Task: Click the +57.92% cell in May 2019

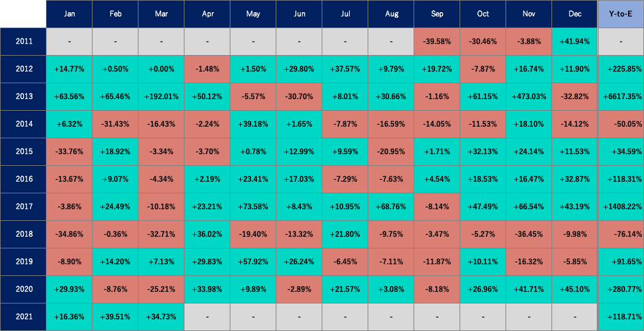Action: [253, 262]
